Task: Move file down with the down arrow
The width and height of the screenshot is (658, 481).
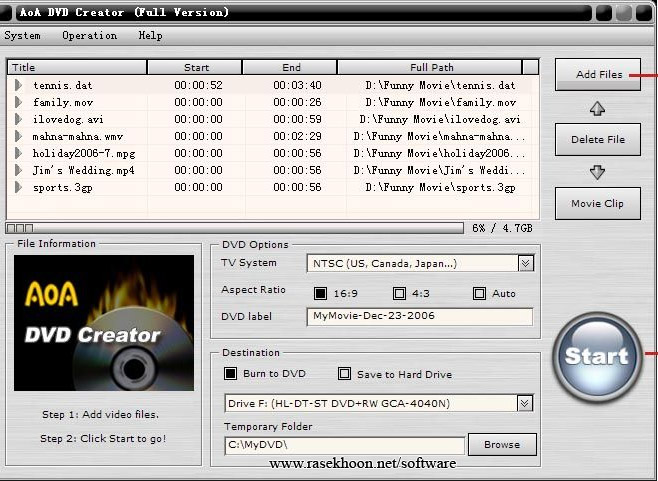Action: coord(597,173)
